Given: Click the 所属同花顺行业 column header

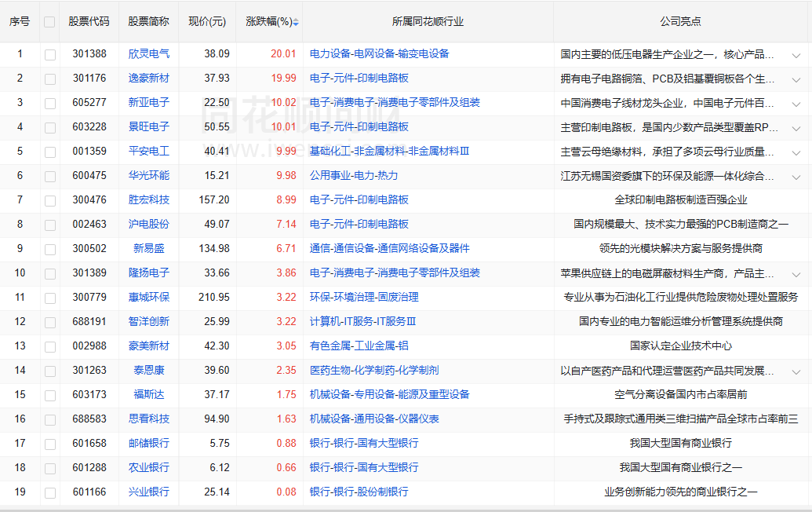Looking at the screenshot, I should (428, 21).
